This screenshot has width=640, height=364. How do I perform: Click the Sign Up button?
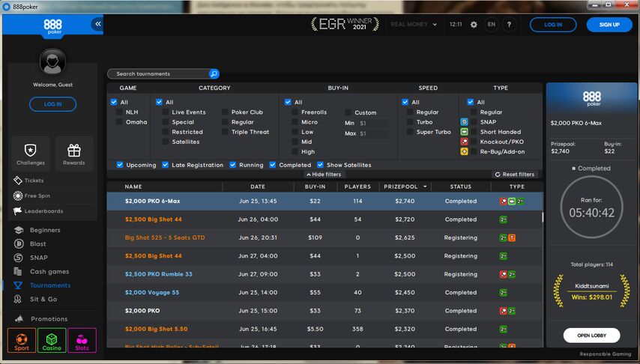[x=609, y=25]
